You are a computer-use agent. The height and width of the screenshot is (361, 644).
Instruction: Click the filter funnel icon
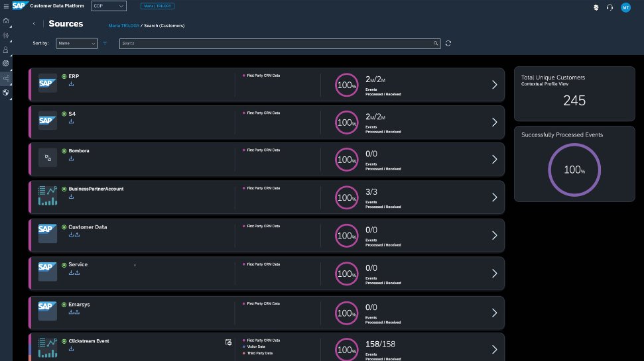click(x=105, y=44)
